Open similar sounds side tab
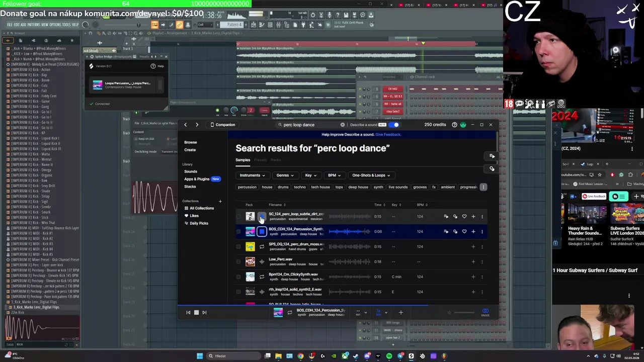644x362 pixels. tap(492, 169)
